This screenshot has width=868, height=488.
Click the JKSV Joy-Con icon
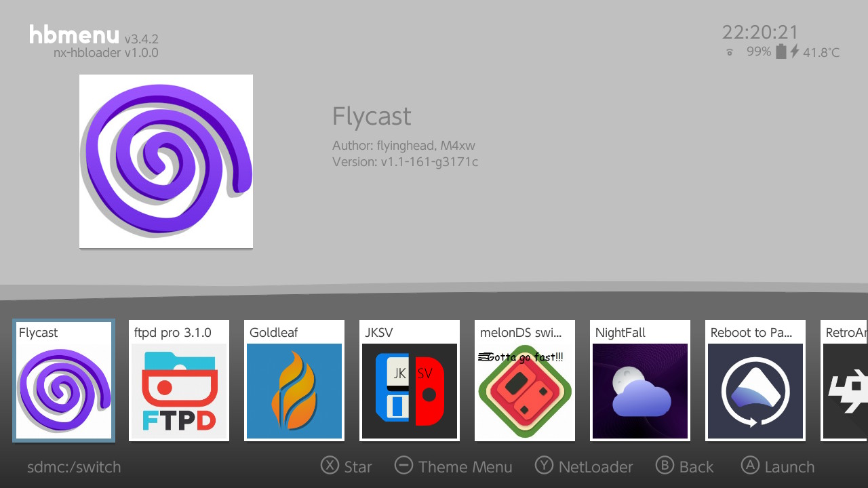(x=409, y=390)
